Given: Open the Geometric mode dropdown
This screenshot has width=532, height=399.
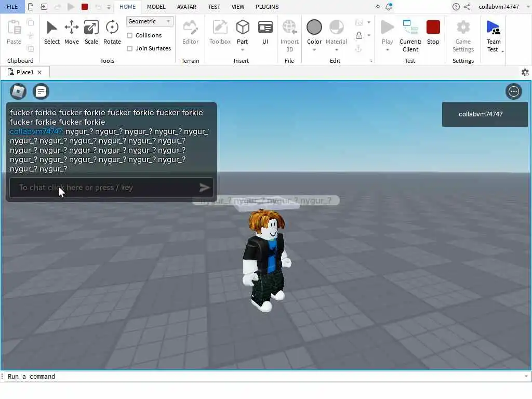Looking at the screenshot, I should tap(150, 21).
